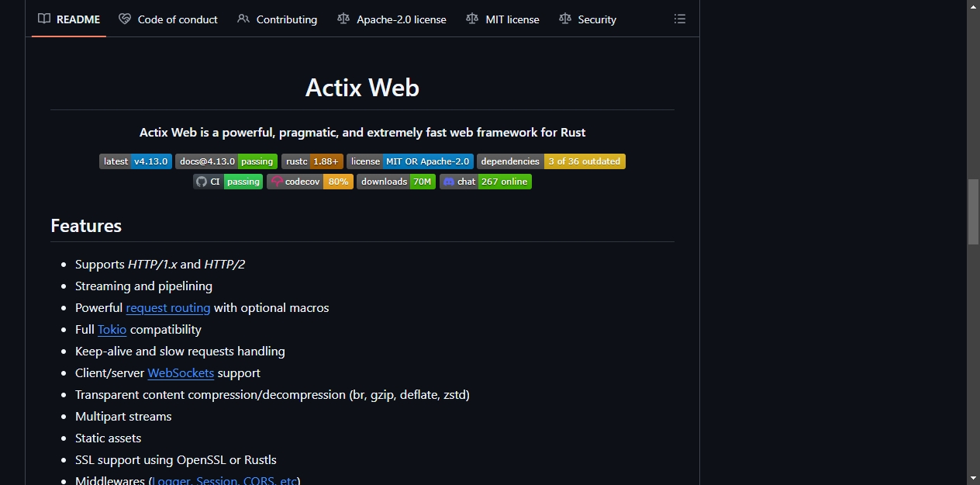
Task: Open the WebSockets link
Action: 181,373
